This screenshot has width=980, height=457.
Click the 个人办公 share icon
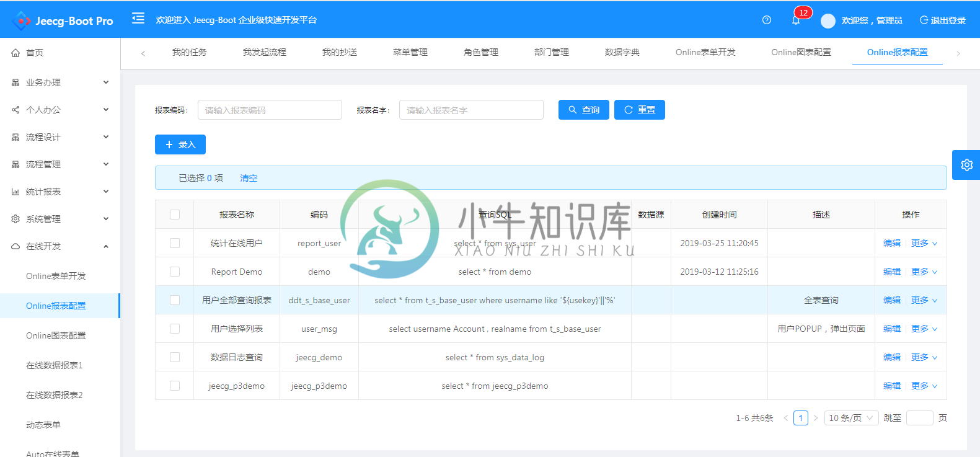15,110
